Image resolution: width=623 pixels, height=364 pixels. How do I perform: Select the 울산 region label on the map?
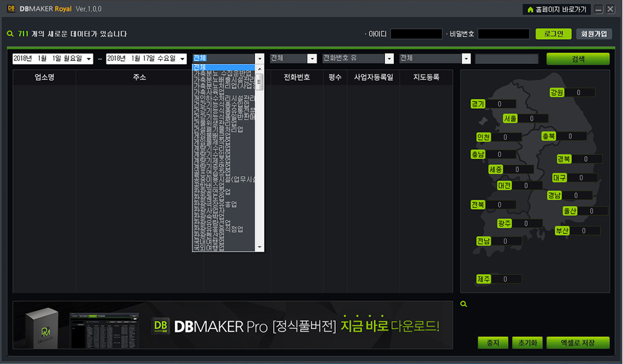(x=570, y=211)
